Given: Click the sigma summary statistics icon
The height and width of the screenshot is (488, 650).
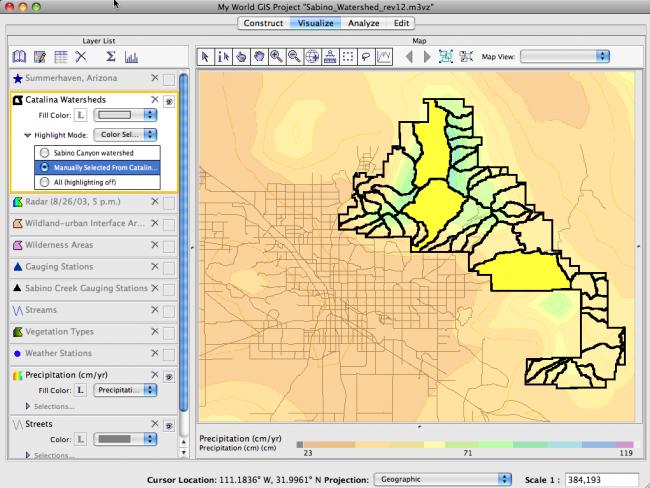Looking at the screenshot, I should coord(112,57).
